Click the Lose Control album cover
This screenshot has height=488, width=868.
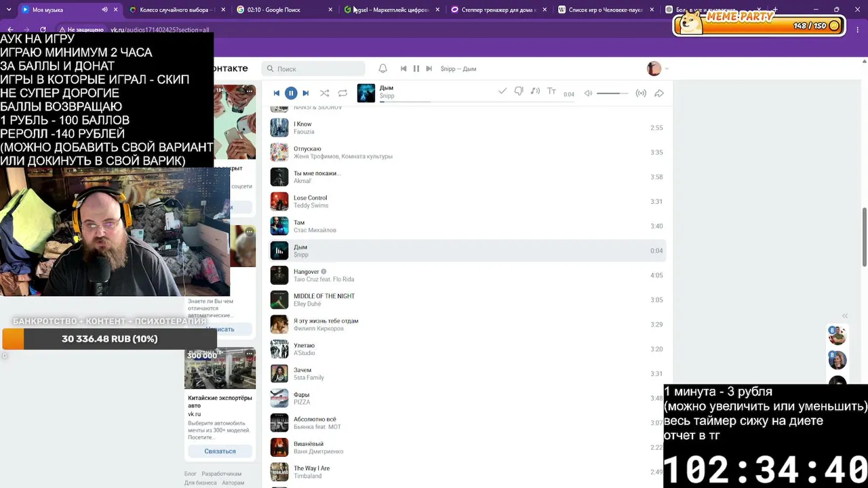(x=279, y=201)
